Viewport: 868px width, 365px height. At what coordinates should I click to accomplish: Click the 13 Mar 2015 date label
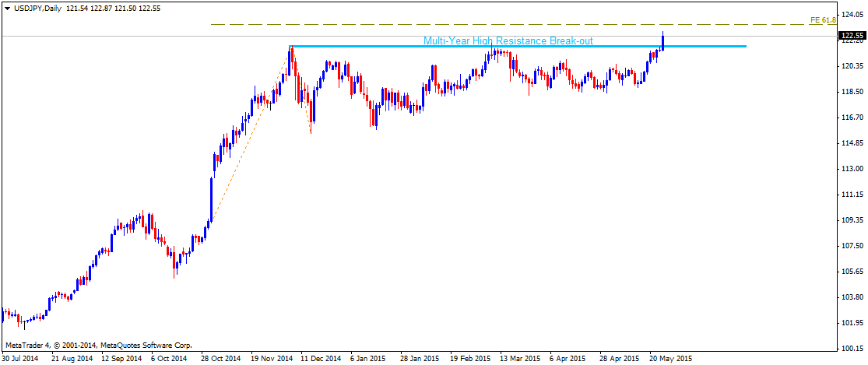click(x=519, y=359)
